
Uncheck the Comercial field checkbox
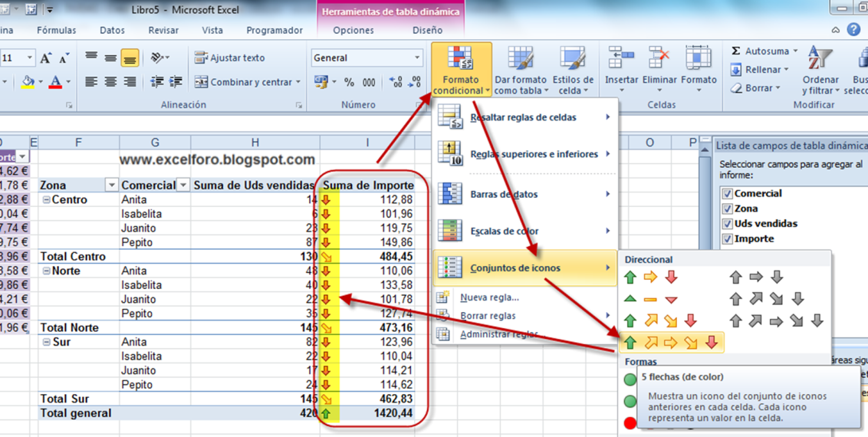(727, 194)
